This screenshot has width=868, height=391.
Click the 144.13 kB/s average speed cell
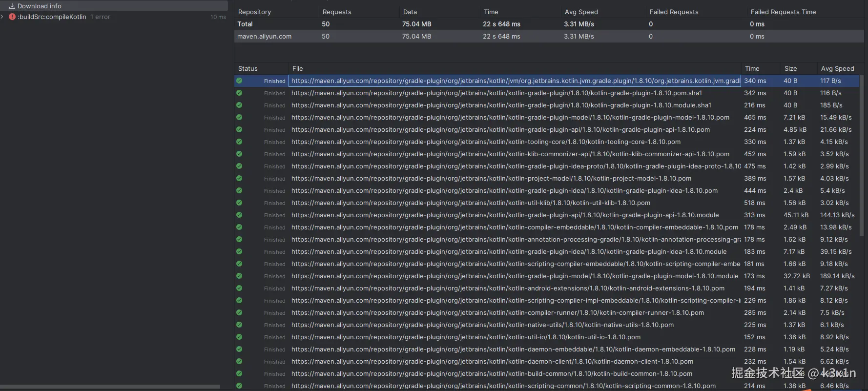837,215
